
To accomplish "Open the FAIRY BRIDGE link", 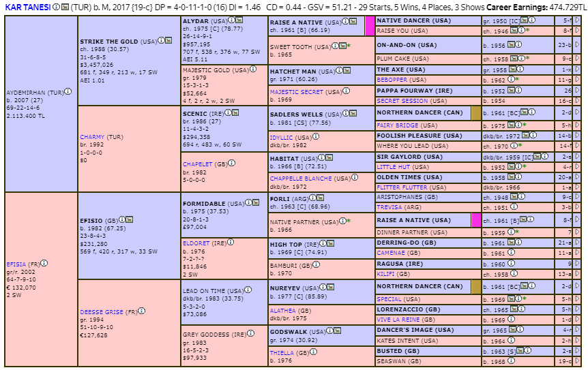I will (398, 125).
